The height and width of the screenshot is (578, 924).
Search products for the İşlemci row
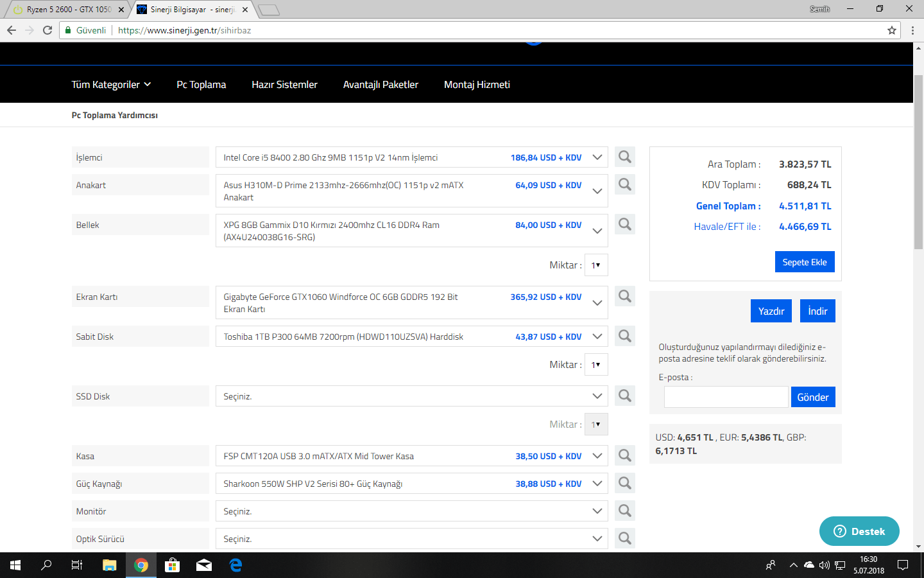(x=625, y=157)
